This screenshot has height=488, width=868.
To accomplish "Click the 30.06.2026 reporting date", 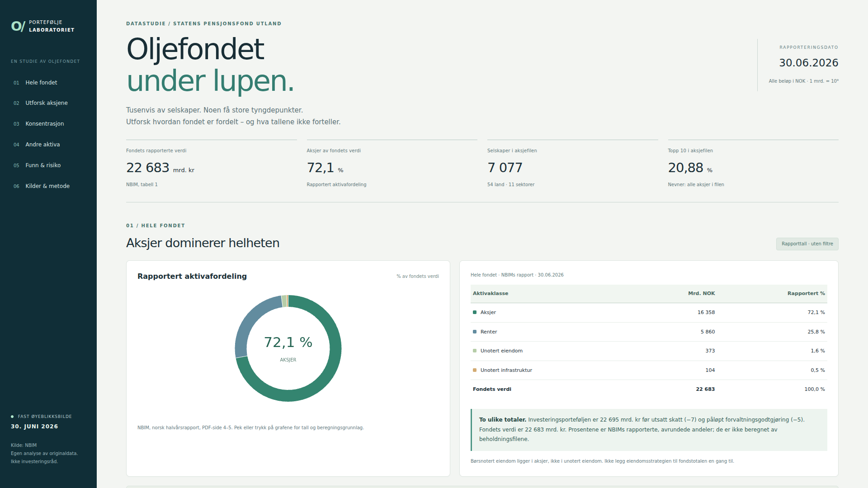I will pos(808,63).
